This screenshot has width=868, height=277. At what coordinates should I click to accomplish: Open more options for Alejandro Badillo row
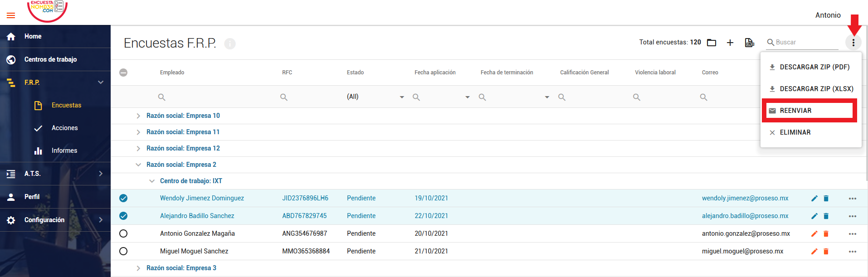click(853, 216)
